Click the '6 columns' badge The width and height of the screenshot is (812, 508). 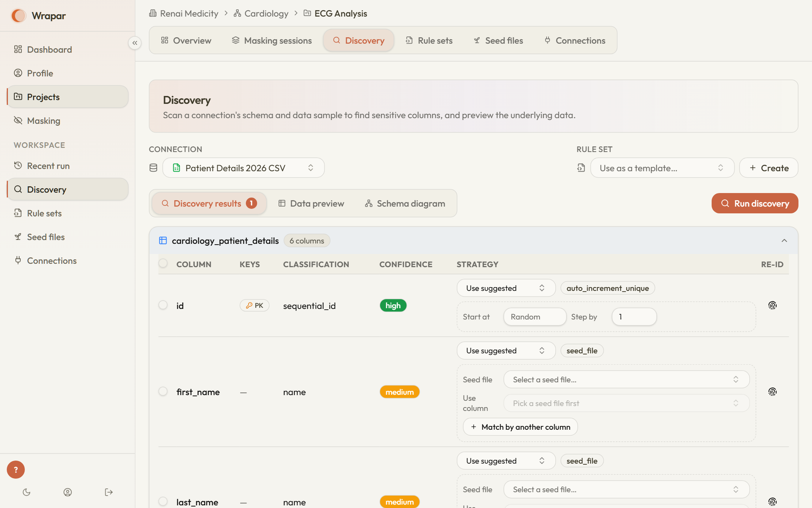(307, 240)
